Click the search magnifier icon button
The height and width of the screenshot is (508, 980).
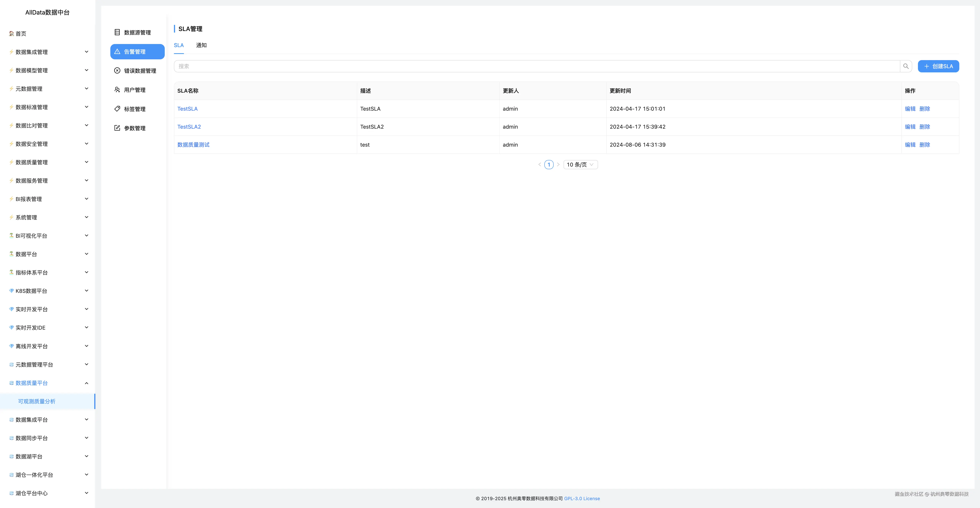[x=906, y=66]
